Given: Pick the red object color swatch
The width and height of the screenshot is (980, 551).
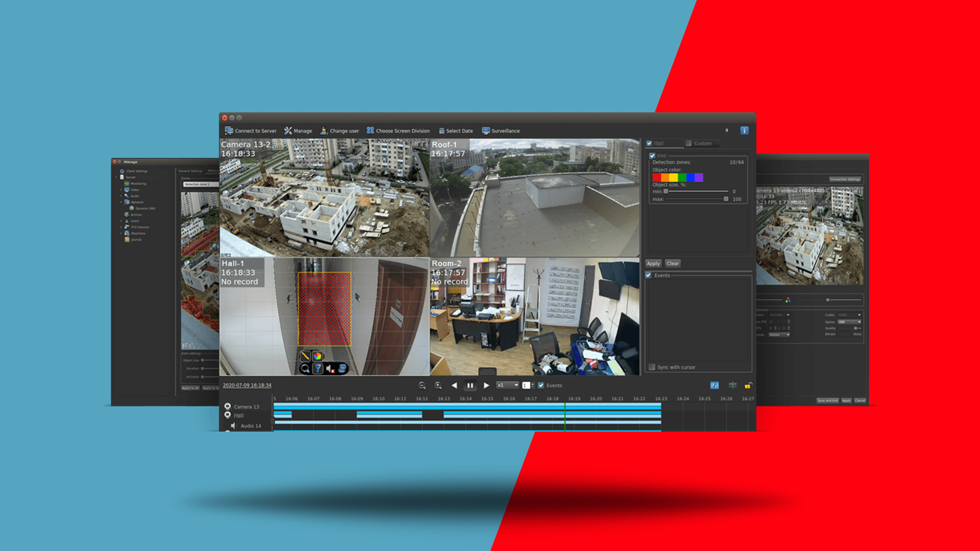Looking at the screenshot, I should pyautogui.click(x=656, y=178).
